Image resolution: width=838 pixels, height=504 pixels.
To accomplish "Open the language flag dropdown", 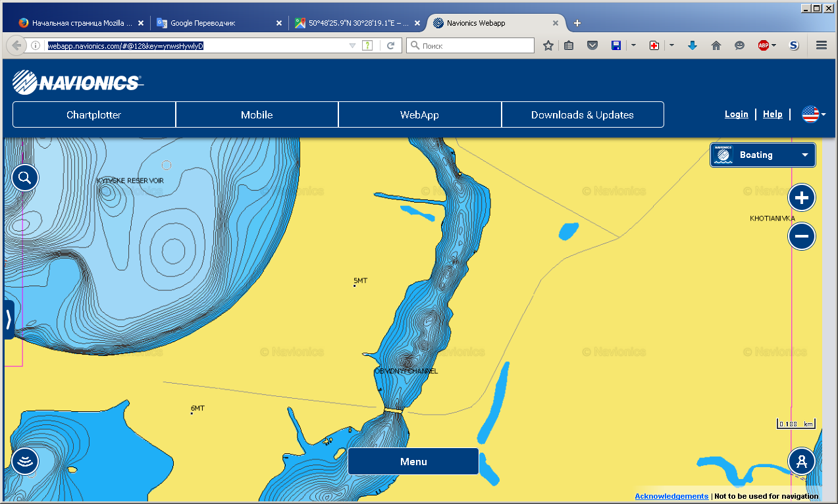I will pos(814,114).
